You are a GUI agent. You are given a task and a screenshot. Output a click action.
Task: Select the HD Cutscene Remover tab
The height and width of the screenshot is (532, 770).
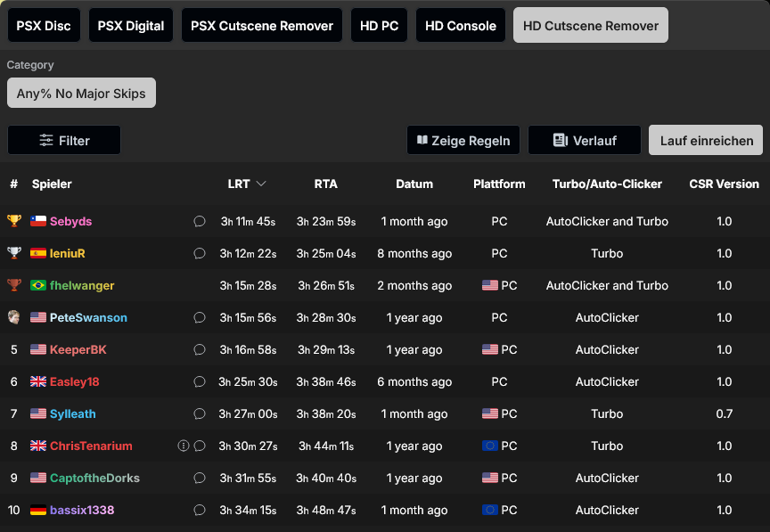pos(591,26)
